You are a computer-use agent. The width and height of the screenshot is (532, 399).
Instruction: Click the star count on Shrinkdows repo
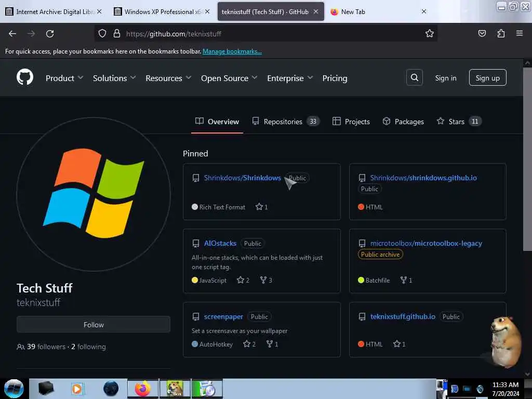click(262, 207)
